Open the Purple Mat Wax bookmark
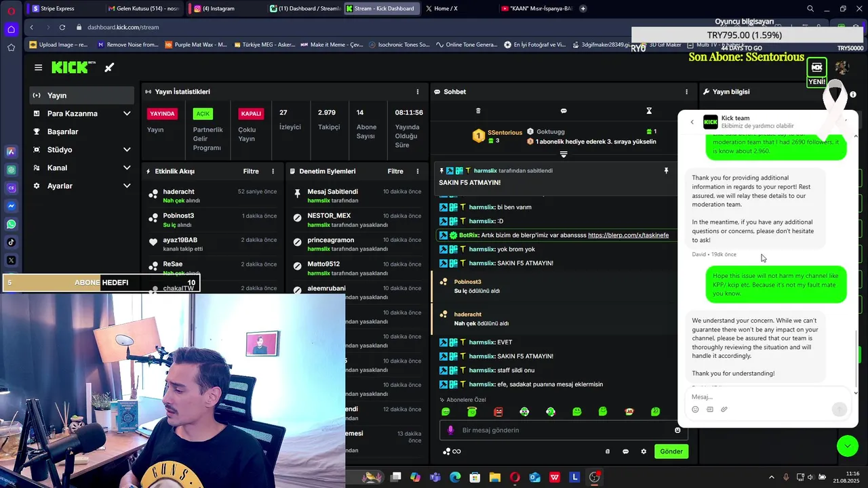 195,45
